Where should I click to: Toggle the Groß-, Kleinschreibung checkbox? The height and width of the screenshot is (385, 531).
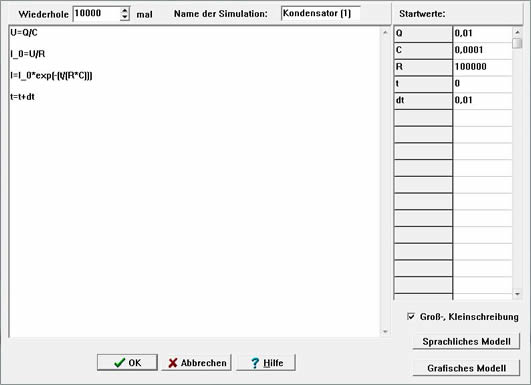coord(411,317)
